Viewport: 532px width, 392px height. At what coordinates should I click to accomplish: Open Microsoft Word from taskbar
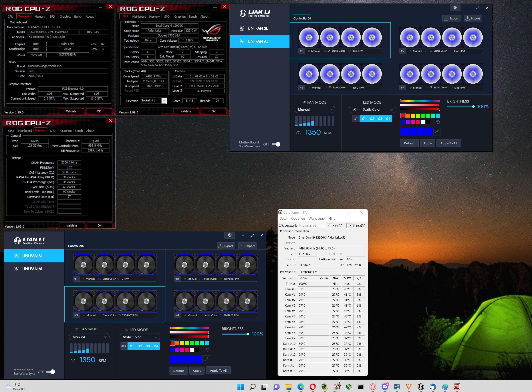point(397,387)
